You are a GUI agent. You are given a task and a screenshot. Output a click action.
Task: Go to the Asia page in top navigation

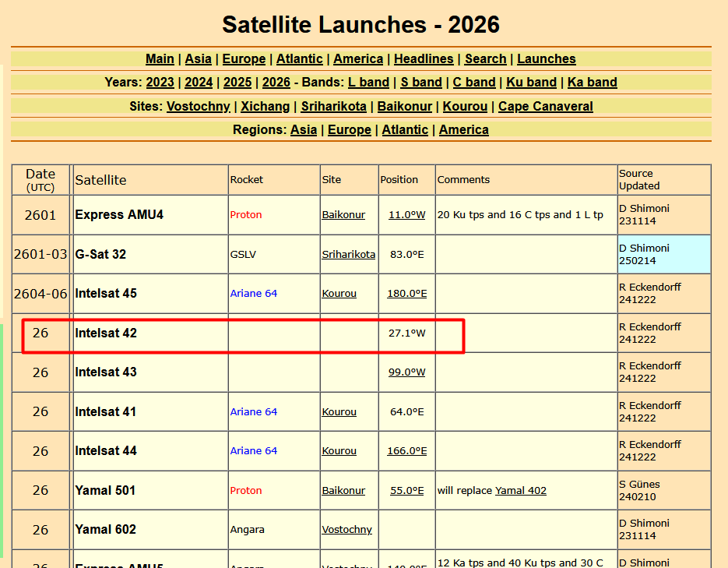(x=199, y=59)
